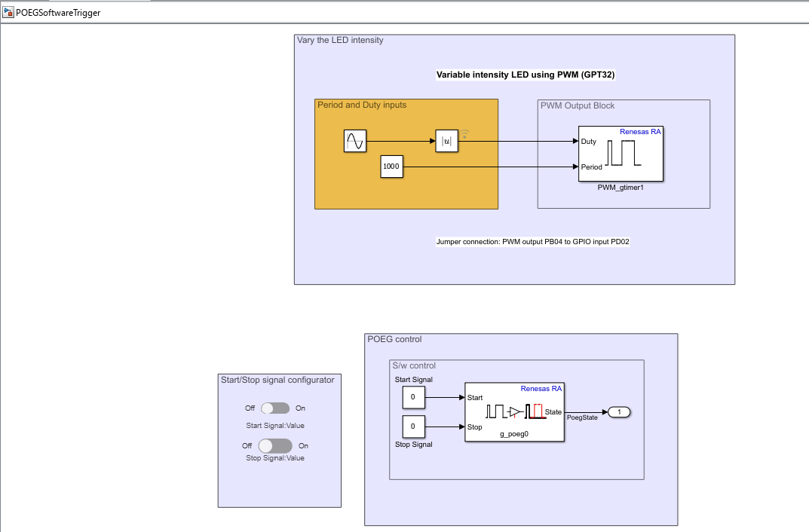Click the 'Period and Duty inputs' area label
Screen dimensions: 809x532
click(x=362, y=105)
